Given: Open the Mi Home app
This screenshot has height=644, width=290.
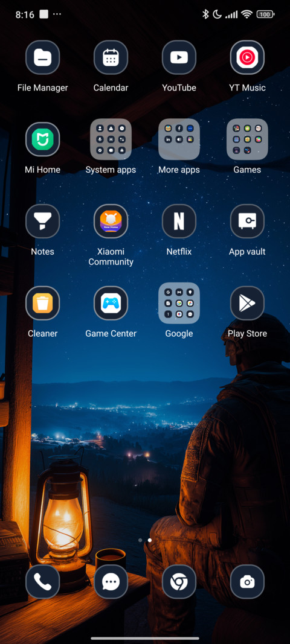Looking at the screenshot, I should 42,139.
